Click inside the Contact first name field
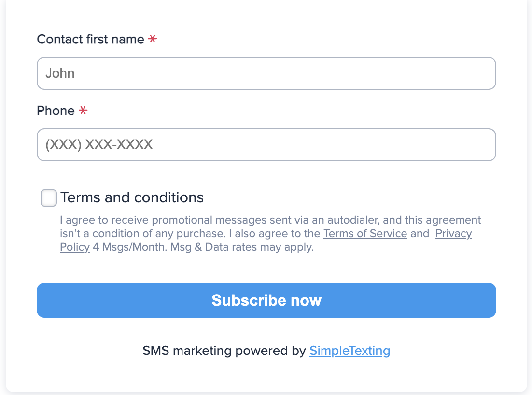 point(266,73)
